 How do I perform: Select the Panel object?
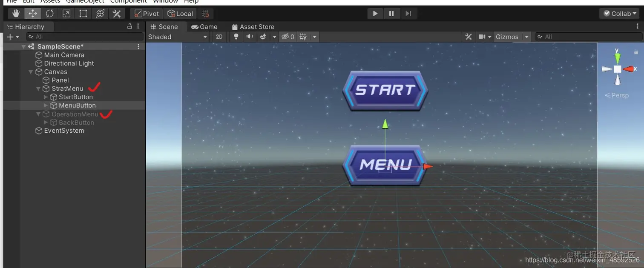click(x=60, y=80)
